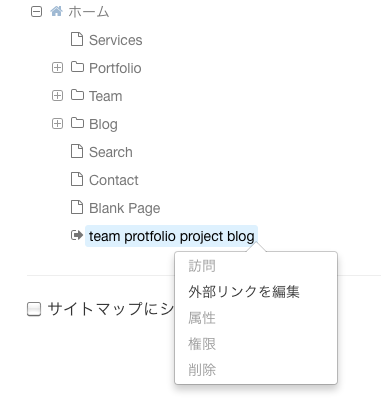
Task: Click the Contact page icon
Action: (77, 179)
